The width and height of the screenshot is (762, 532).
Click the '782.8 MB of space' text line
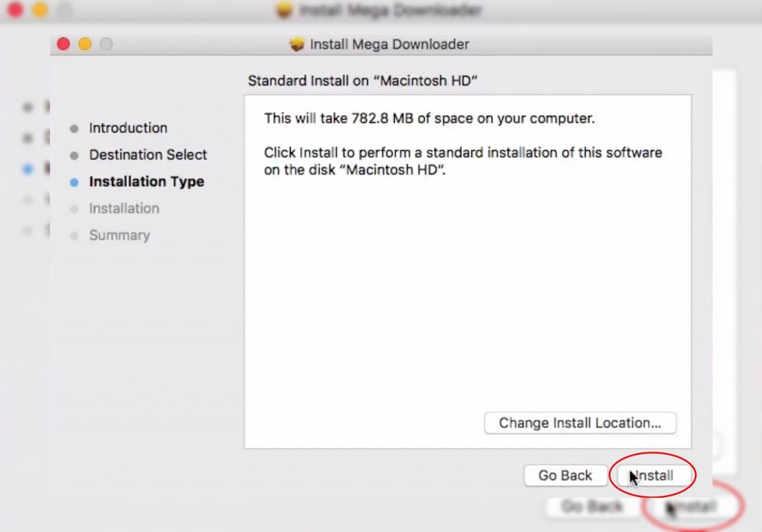(429, 119)
